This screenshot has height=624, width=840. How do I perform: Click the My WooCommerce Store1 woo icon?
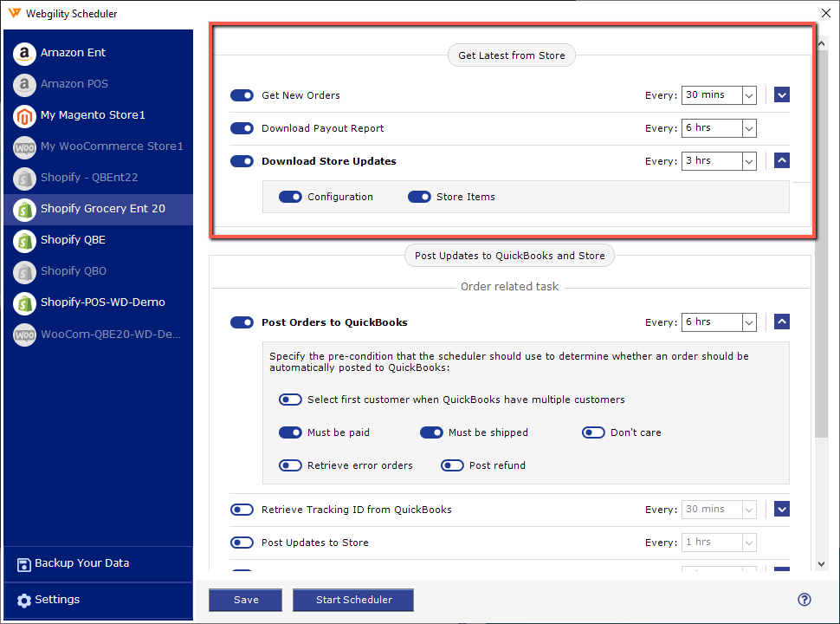[x=24, y=146]
